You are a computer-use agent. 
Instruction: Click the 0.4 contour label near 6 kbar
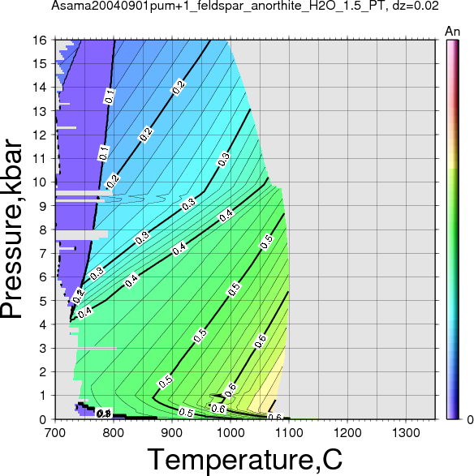click(x=131, y=281)
